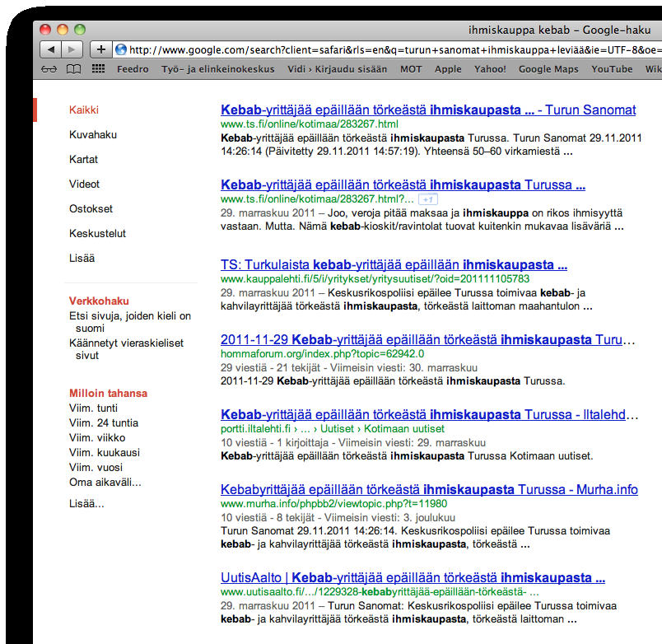
Task: Filter results to Viim. vuosi
Action: 96,467
